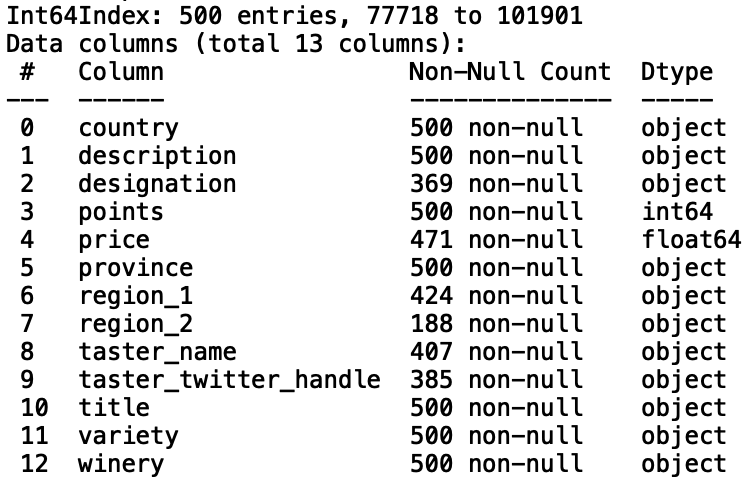Select the 'taster_name' column name
745x478 pixels.
(157, 352)
